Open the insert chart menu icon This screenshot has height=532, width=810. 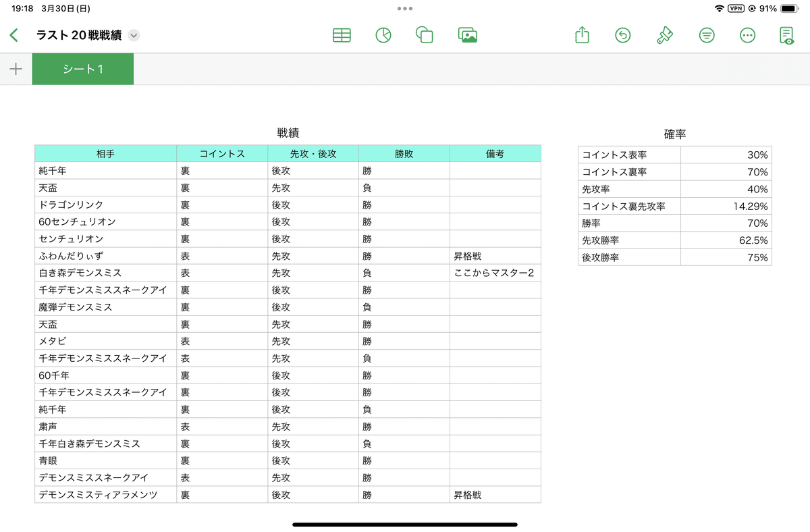click(383, 36)
